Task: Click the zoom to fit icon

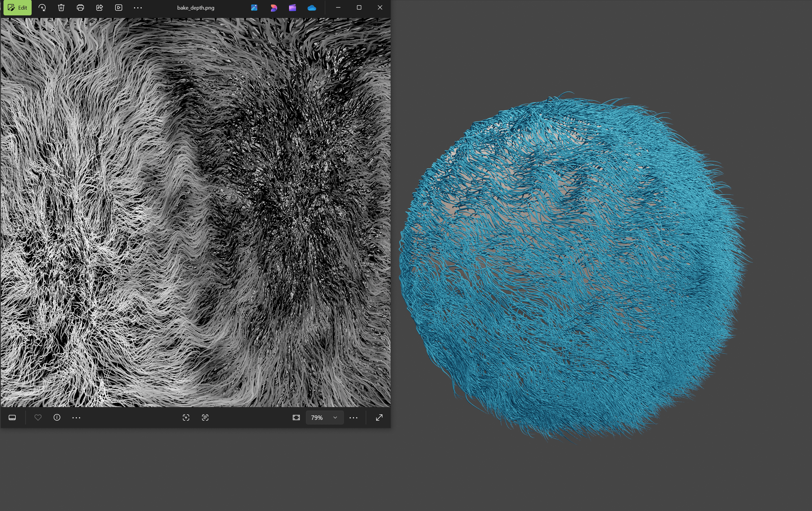Action: [296, 418]
